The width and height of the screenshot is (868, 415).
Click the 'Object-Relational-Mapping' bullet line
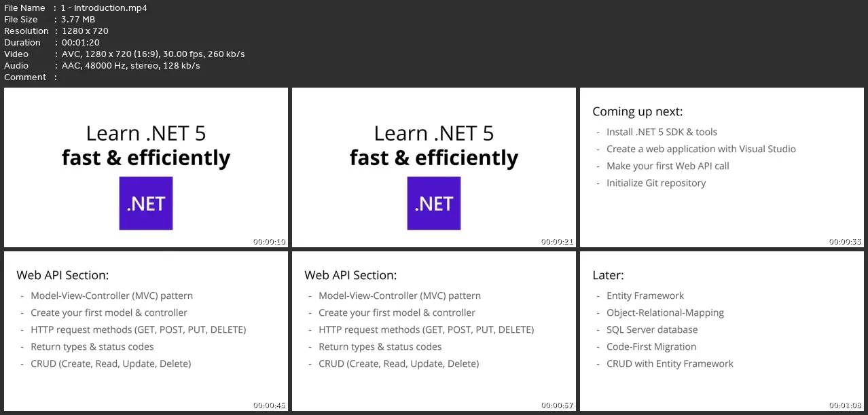point(665,312)
